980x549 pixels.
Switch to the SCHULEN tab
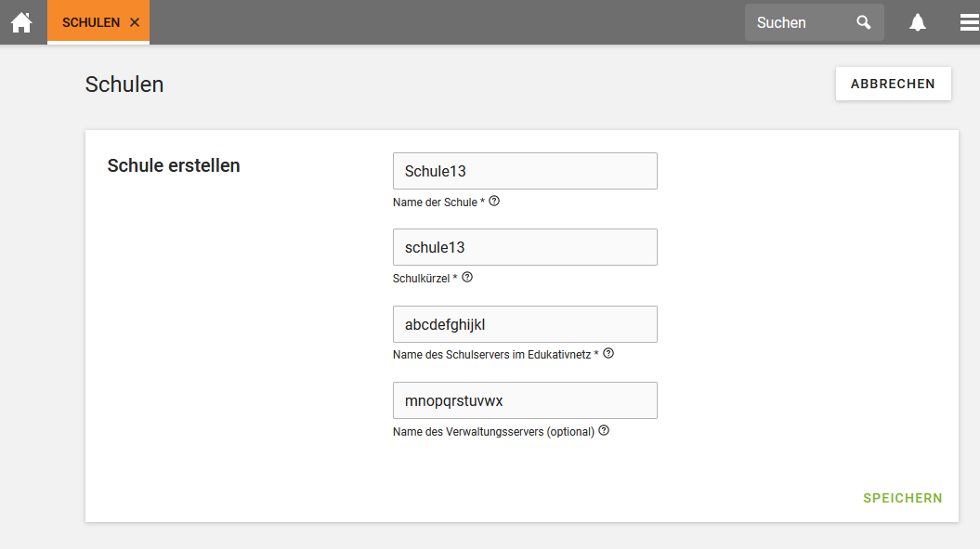tap(90, 22)
